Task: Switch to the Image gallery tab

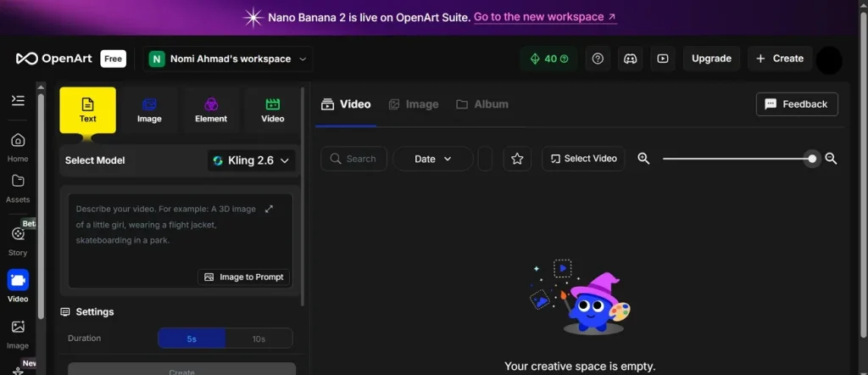Action: [x=414, y=104]
